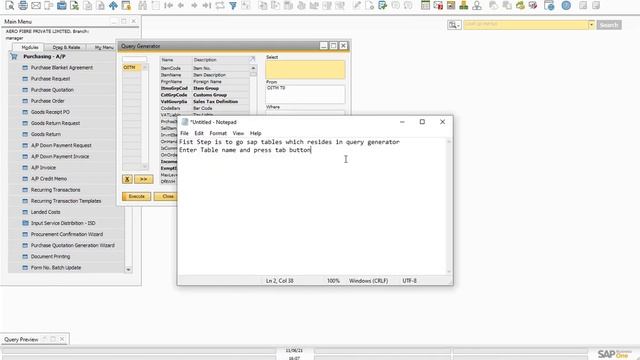Click the From field containing OITM T0
The width and height of the screenshot is (640, 360).
tap(305, 94)
